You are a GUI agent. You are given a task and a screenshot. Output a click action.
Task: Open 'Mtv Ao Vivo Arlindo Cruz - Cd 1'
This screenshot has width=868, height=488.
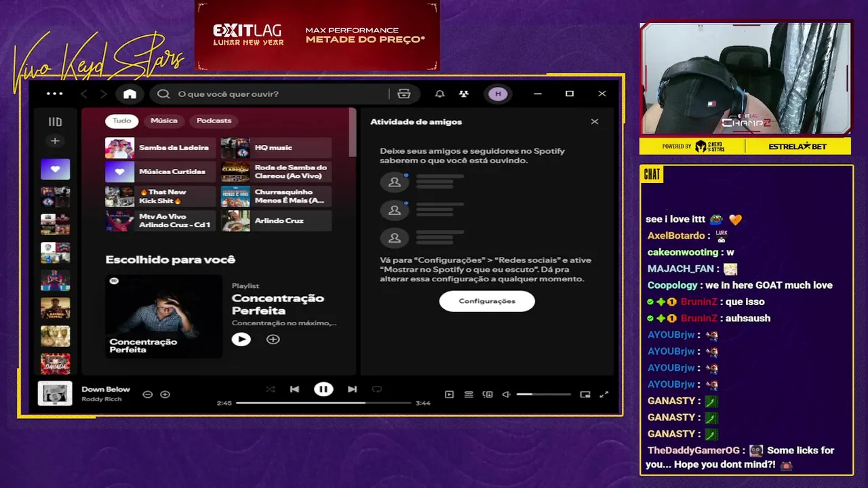point(160,221)
